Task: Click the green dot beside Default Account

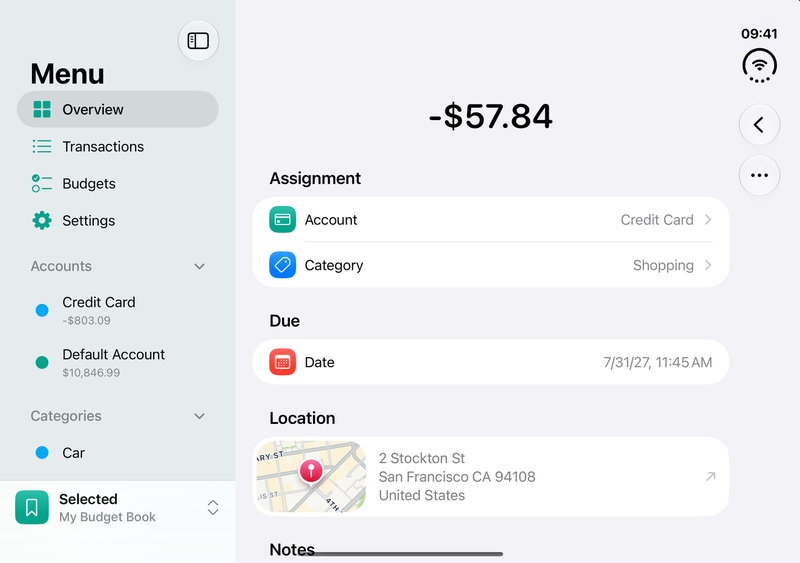Action: pyautogui.click(x=42, y=362)
